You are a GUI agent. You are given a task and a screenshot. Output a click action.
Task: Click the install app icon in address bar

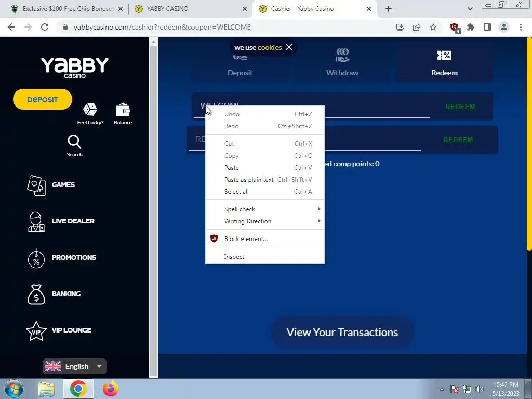[x=400, y=27]
